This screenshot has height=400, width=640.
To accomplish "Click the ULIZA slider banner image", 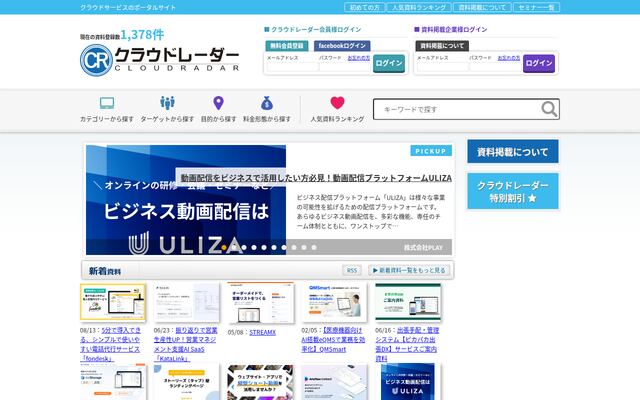I will (186, 200).
